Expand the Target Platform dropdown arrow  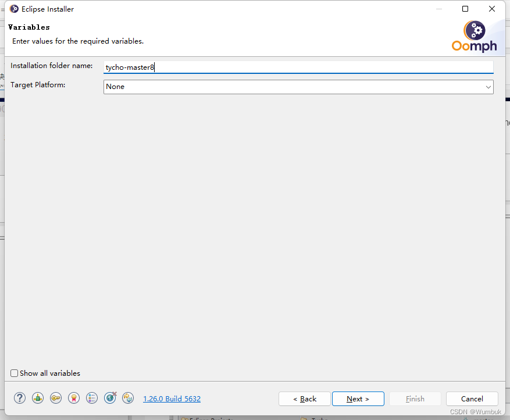click(x=488, y=87)
